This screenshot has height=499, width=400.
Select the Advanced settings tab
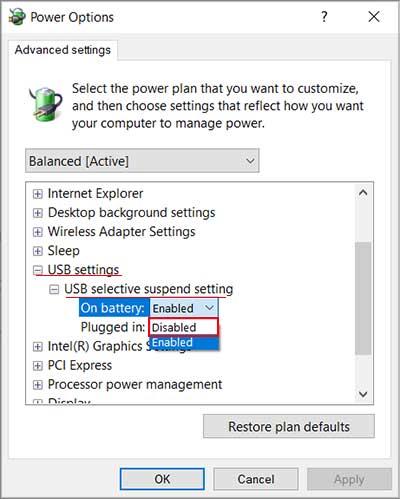pyautogui.click(x=63, y=50)
